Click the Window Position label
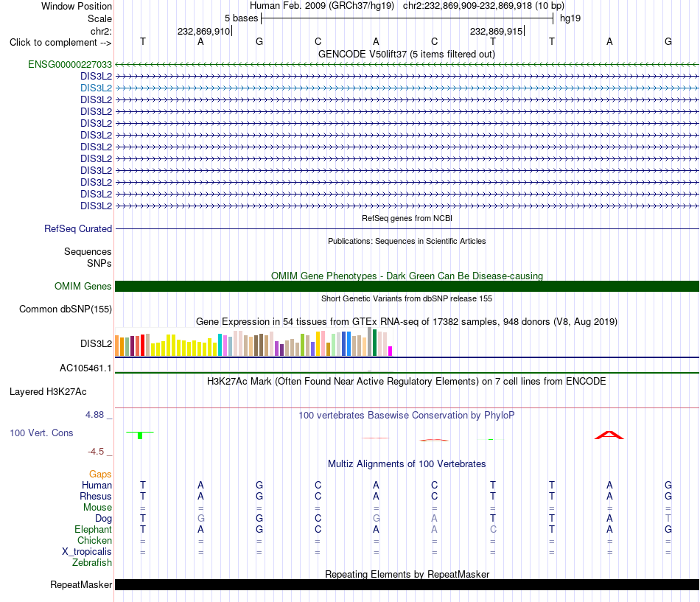This screenshot has height=602, width=700. click(77, 6)
